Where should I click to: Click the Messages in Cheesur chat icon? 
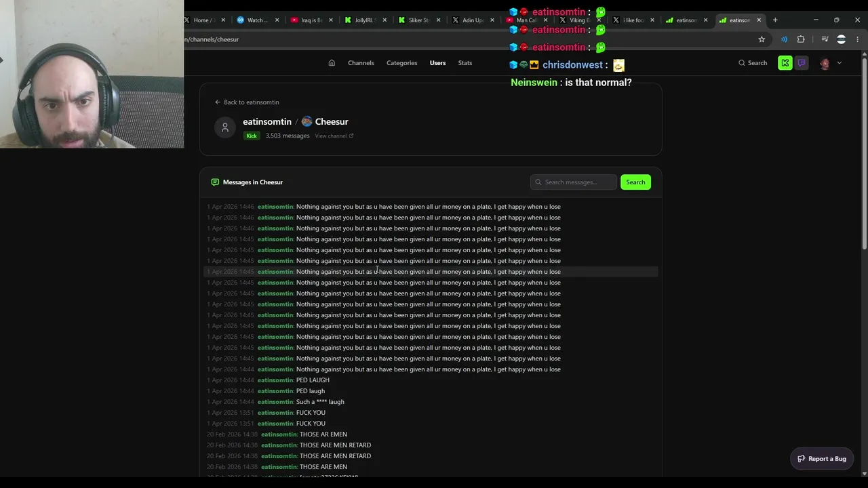pos(215,182)
